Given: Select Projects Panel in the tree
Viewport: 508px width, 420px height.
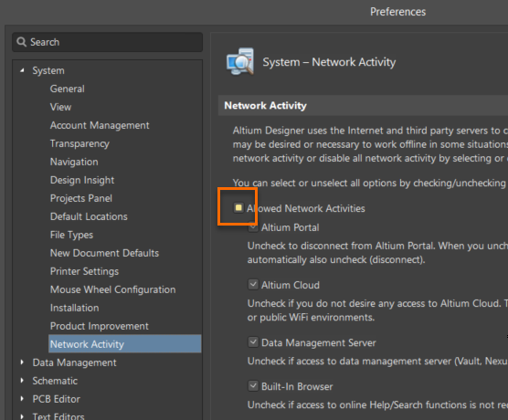Looking at the screenshot, I should tap(81, 198).
